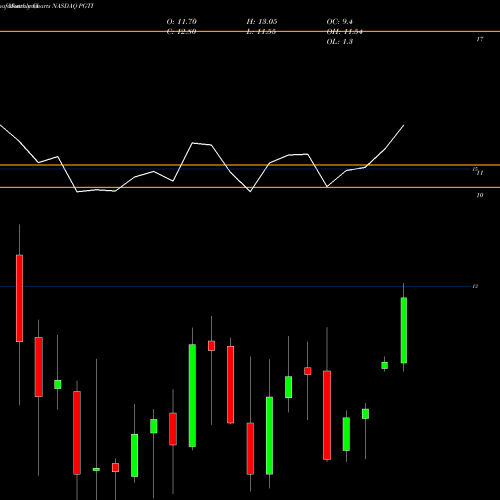Click the last point of the white line
Viewport: 500px width, 500px height.
(x=404, y=125)
